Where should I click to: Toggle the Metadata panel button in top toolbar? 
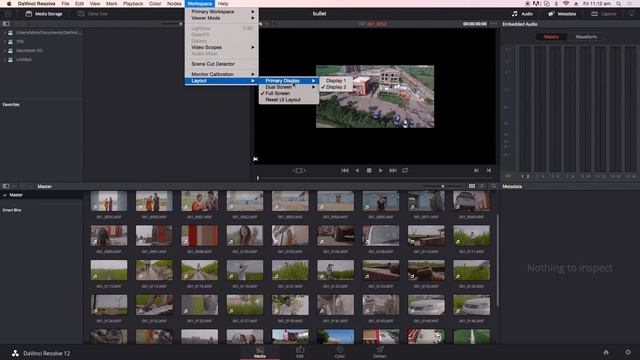point(562,14)
